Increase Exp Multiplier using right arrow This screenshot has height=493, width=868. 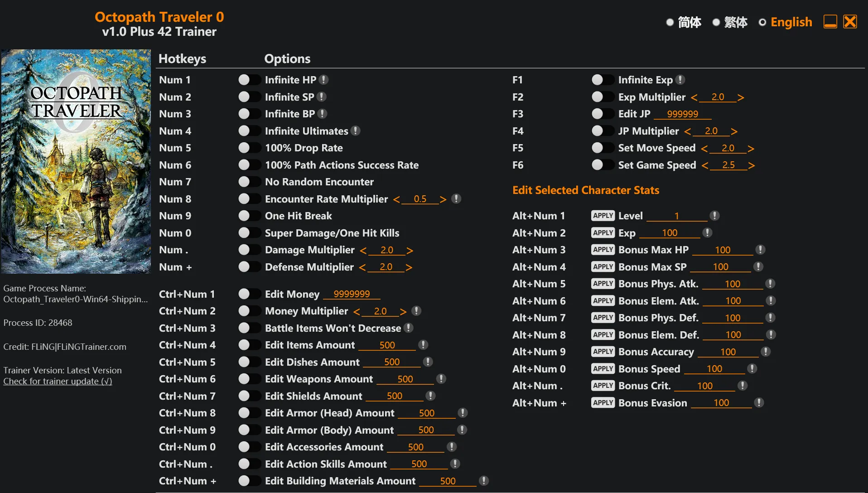click(x=741, y=97)
